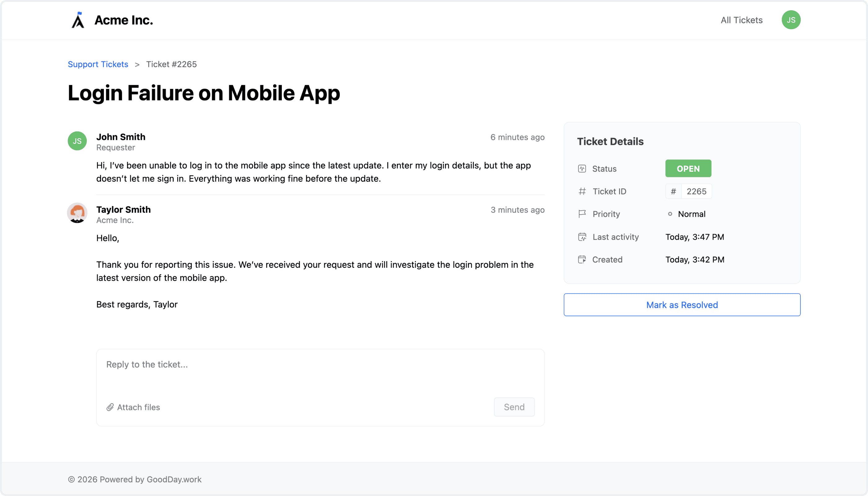The width and height of the screenshot is (868, 496).
Task: Click the Mark as Resolved button
Action: click(x=682, y=304)
